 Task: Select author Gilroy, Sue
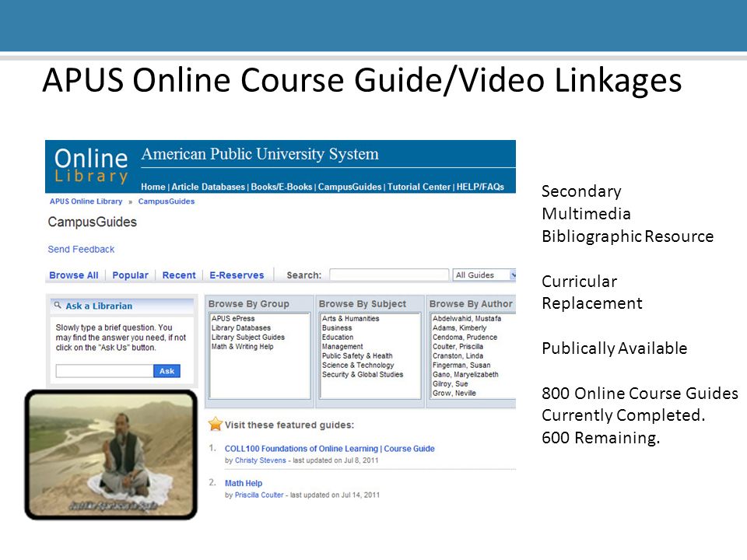click(451, 383)
